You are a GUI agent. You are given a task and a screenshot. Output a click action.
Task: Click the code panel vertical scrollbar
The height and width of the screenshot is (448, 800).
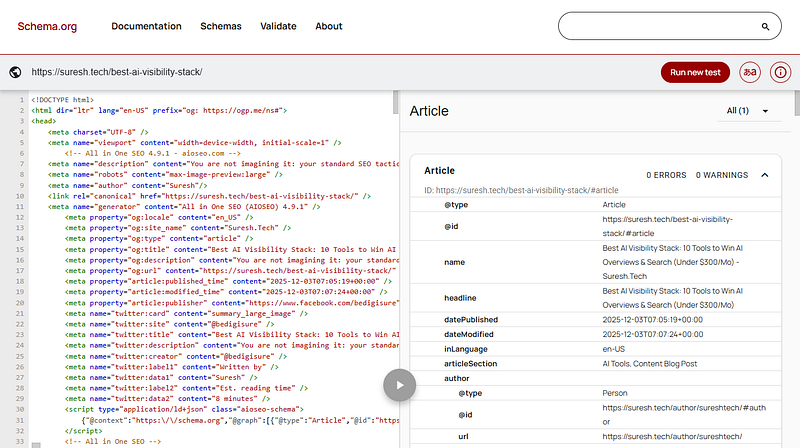395,102
